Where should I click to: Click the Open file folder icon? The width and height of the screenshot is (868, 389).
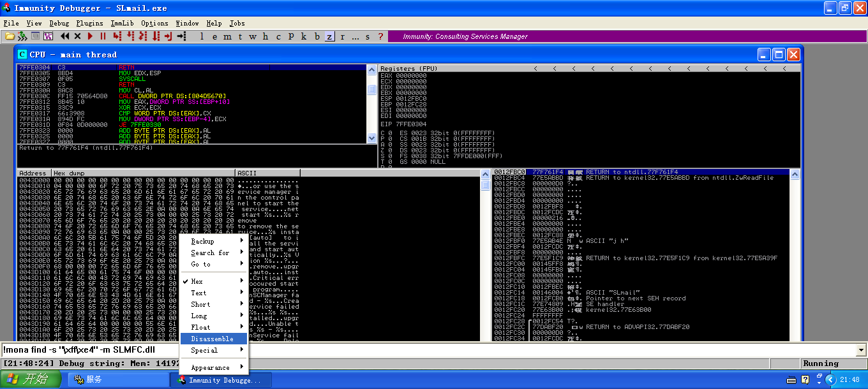(10, 36)
